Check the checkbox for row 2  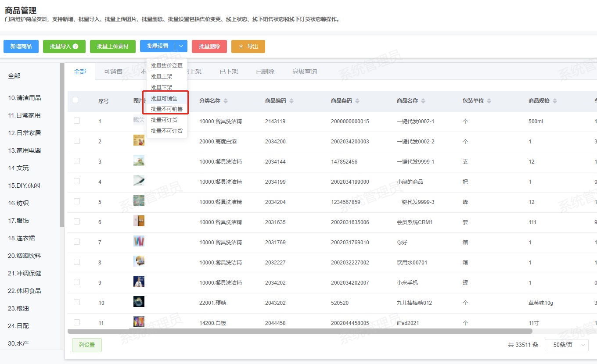(77, 141)
